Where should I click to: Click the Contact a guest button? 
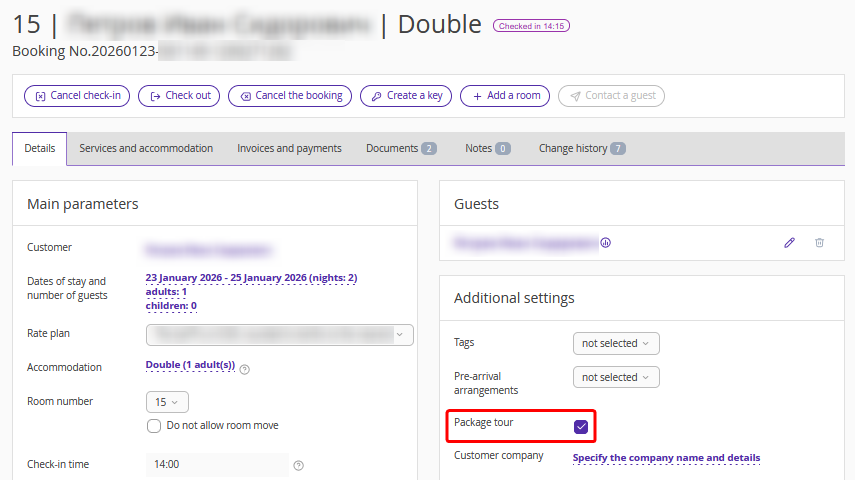[611, 96]
